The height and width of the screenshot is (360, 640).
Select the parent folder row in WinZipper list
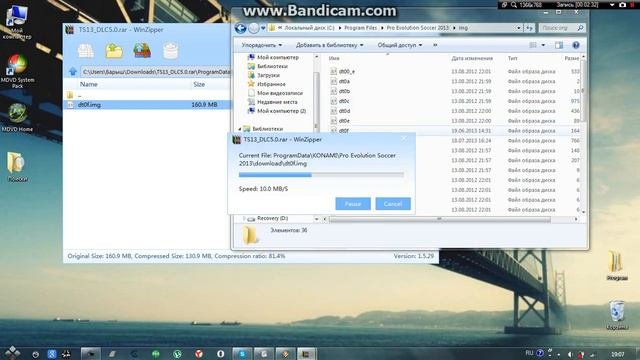click(x=147, y=95)
